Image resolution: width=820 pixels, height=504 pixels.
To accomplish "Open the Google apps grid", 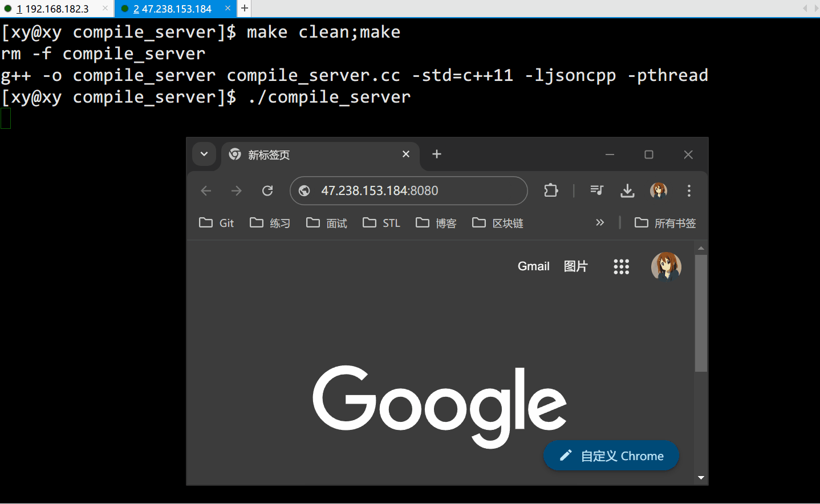I will point(621,266).
